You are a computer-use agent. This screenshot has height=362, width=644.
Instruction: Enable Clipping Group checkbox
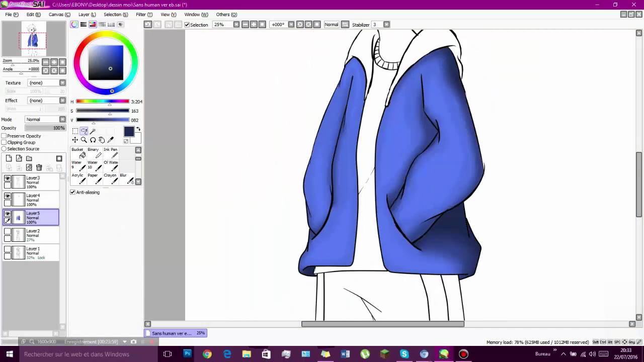tap(4, 142)
